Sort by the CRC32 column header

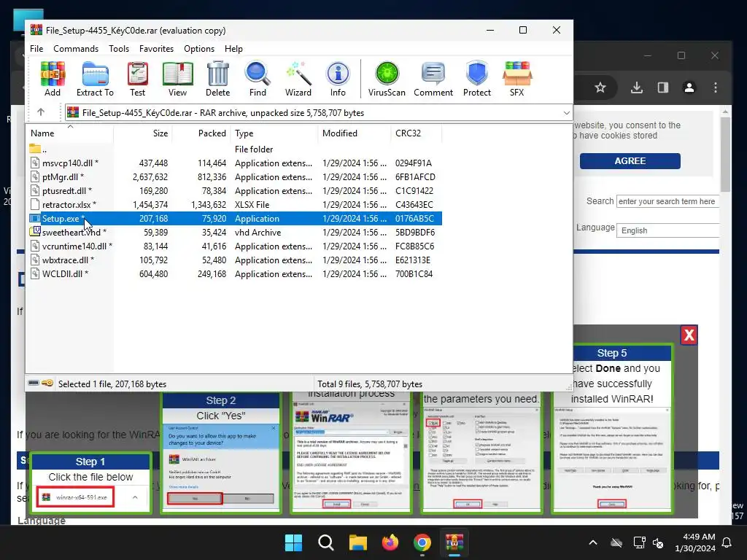[417, 133]
